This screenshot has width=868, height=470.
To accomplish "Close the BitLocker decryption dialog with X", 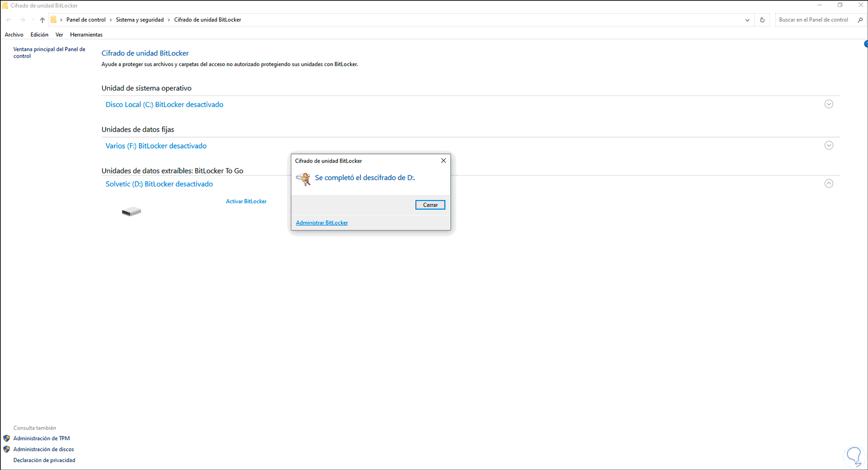I will pyautogui.click(x=443, y=160).
